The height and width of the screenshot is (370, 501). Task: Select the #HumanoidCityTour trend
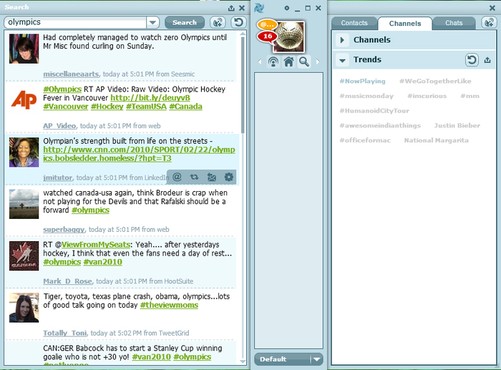point(374,111)
